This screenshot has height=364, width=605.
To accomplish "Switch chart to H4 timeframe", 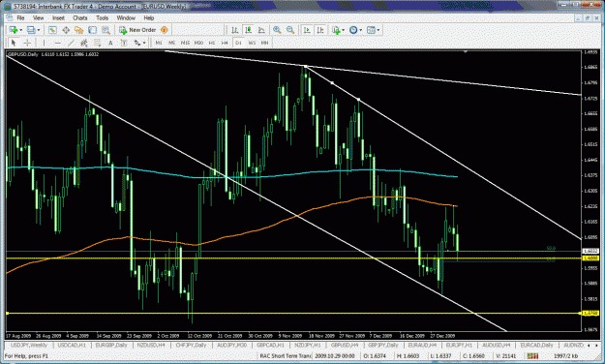I will (x=225, y=43).
